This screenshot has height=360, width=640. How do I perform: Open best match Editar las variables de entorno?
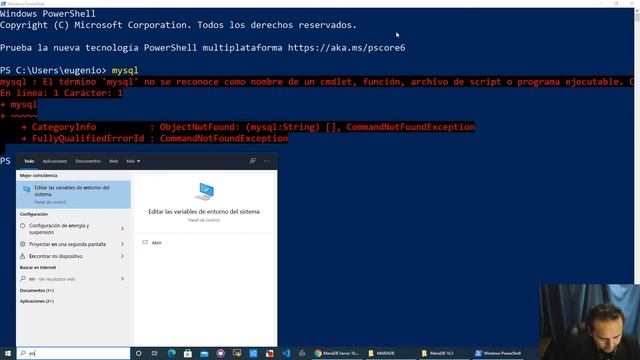pos(73,195)
